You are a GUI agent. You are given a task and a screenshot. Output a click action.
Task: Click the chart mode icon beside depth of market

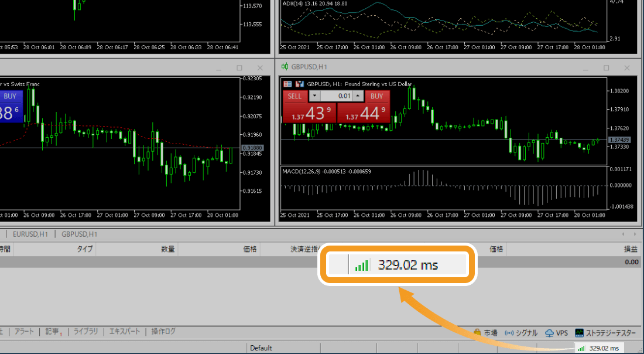pyautogui.click(x=300, y=84)
